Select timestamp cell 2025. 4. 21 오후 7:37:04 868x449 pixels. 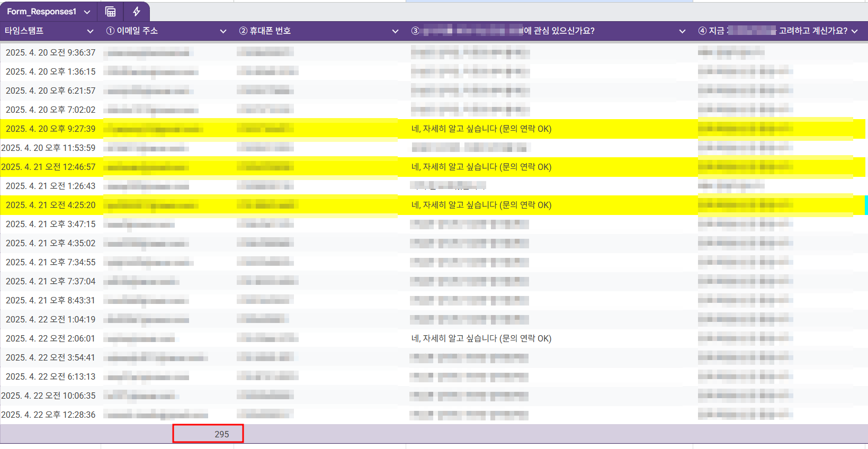tap(51, 281)
